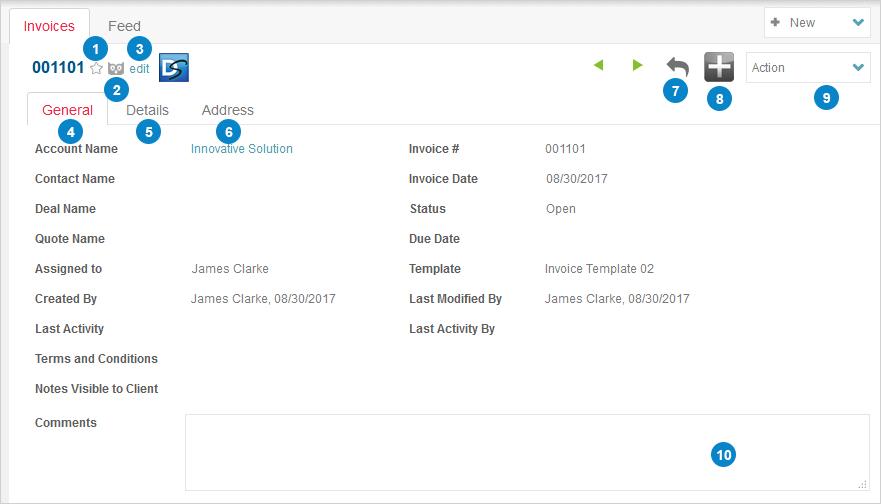The image size is (881, 504).
Task: Click the Due Date label
Action: (x=434, y=239)
